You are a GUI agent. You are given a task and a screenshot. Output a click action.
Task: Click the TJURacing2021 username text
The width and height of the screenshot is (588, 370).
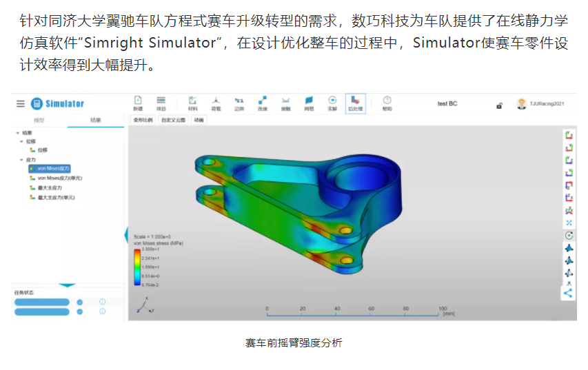547,104
